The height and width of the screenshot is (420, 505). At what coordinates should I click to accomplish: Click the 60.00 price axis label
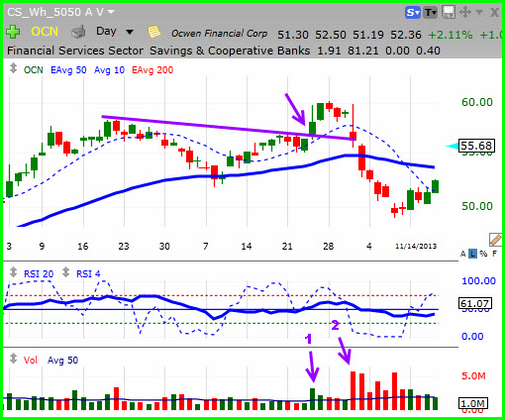(x=477, y=102)
